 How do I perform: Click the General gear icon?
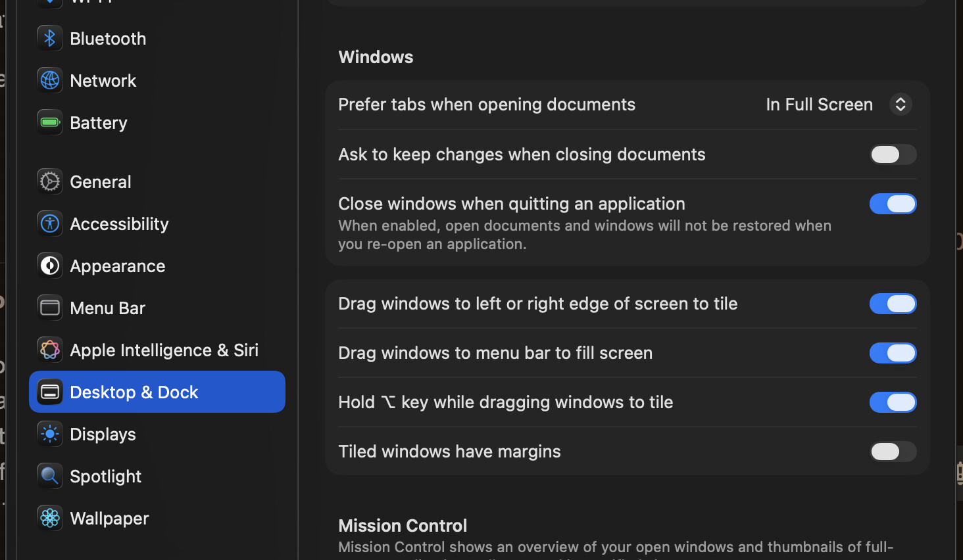click(x=50, y=182)
